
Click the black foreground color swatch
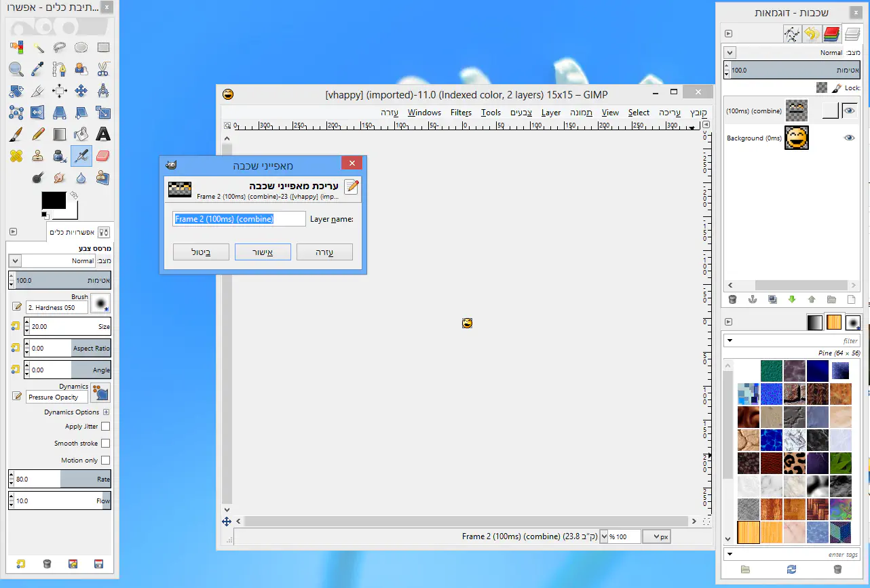click(x=54, y=201)
